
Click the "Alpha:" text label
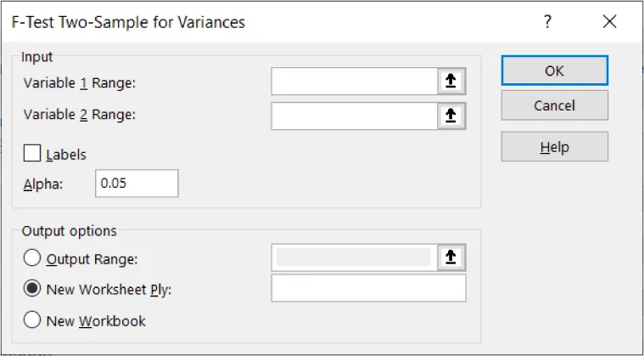click(42, 184)
